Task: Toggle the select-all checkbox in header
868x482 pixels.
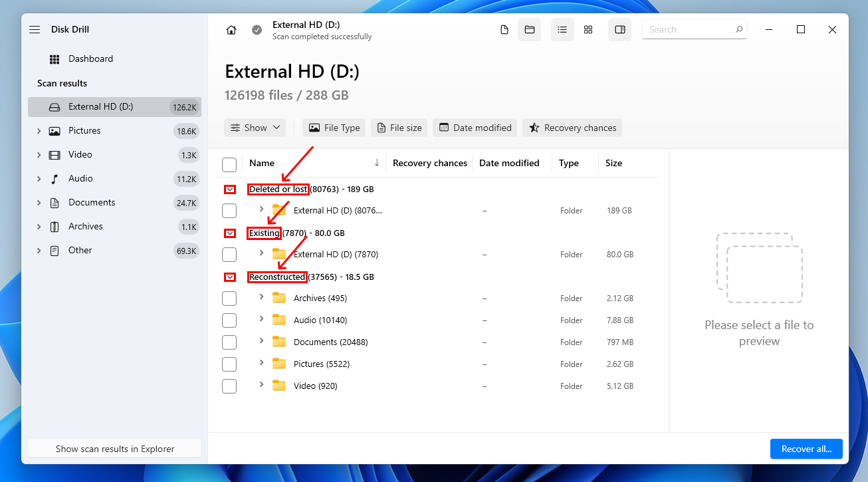Action: tap(229, 164)
